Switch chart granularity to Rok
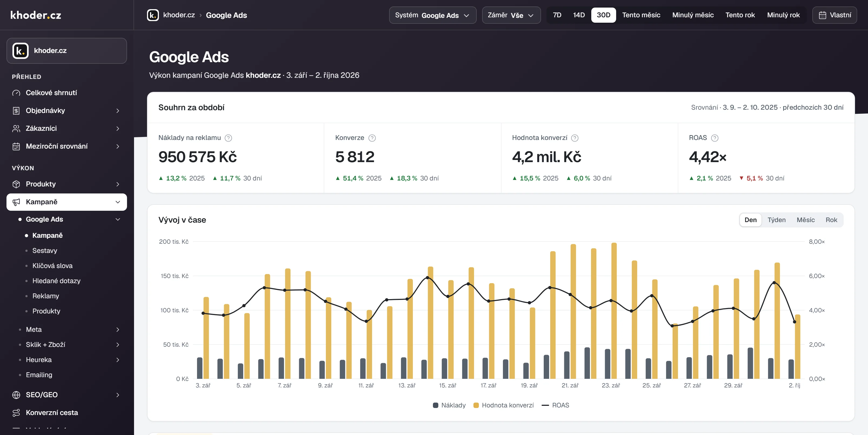Image resolution: width=868 pixels, height=435 pixels. click(831, 220)
